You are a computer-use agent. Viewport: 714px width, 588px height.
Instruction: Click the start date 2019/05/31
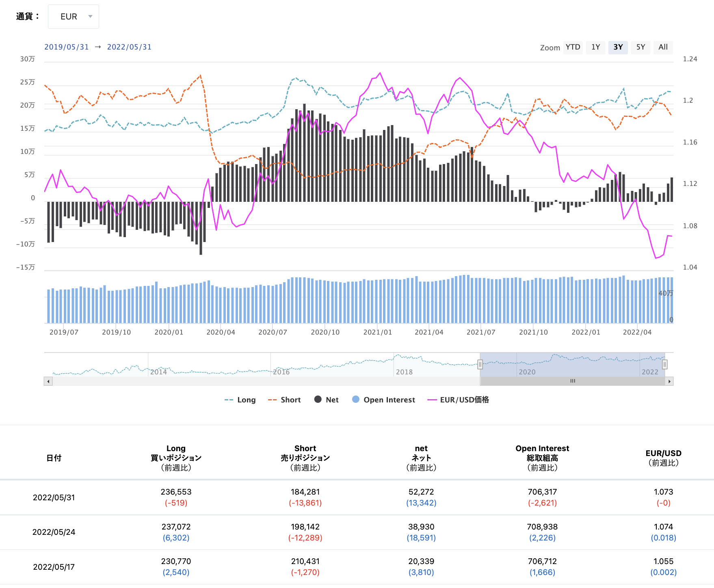67,47
